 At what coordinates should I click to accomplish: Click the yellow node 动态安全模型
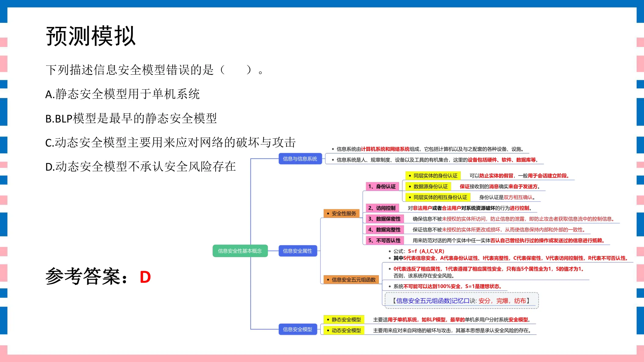click(x=344, y=330)
